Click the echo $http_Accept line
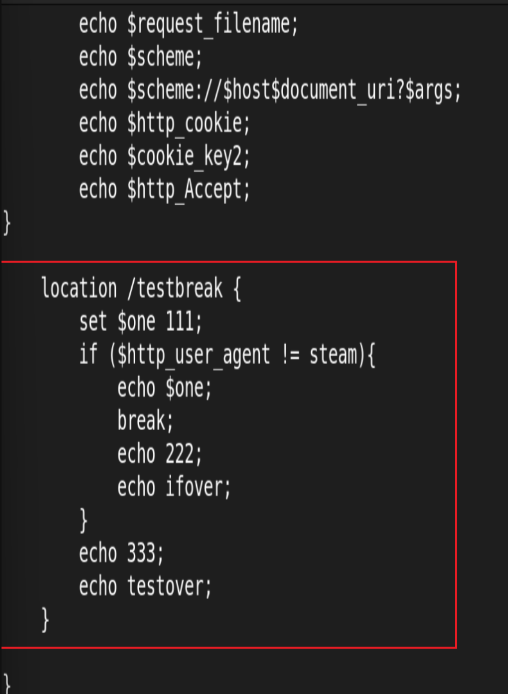Viewport: 508px width, 694px height. tap(164, 190)
